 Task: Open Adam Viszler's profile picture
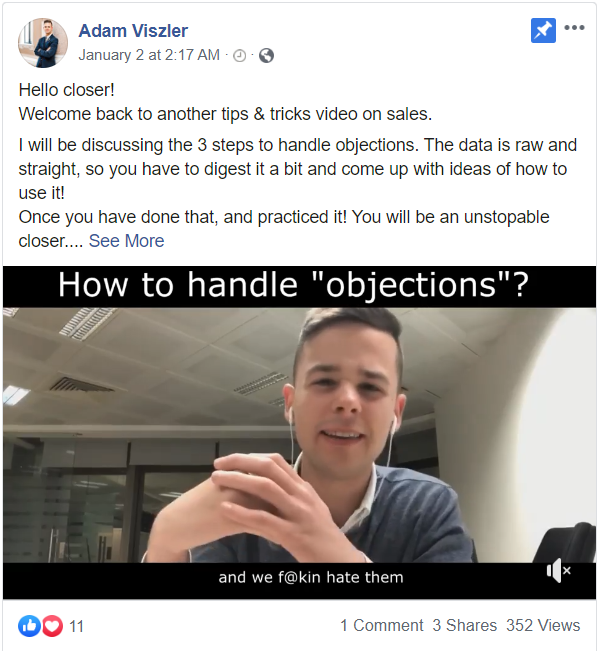43,43
